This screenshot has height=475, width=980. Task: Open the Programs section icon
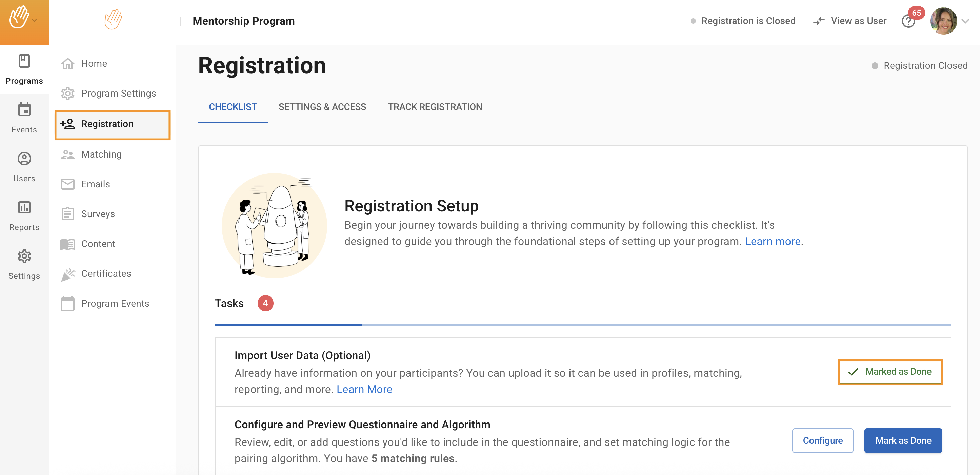point(24,61)
